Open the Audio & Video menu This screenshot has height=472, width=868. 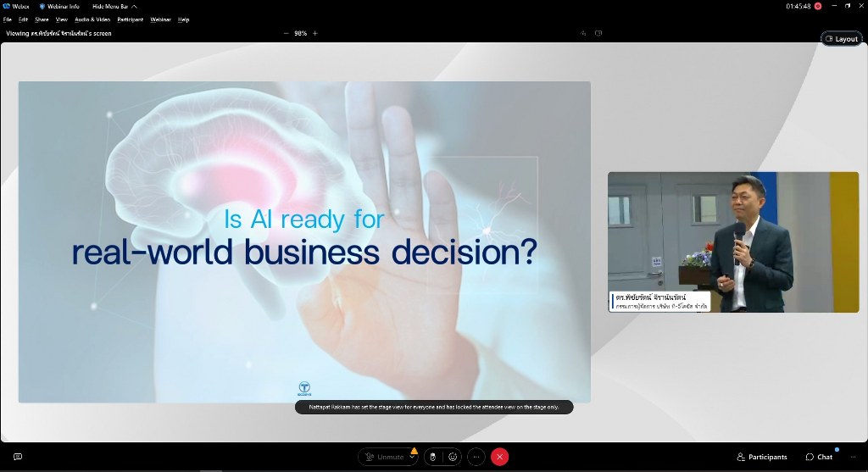92,19
